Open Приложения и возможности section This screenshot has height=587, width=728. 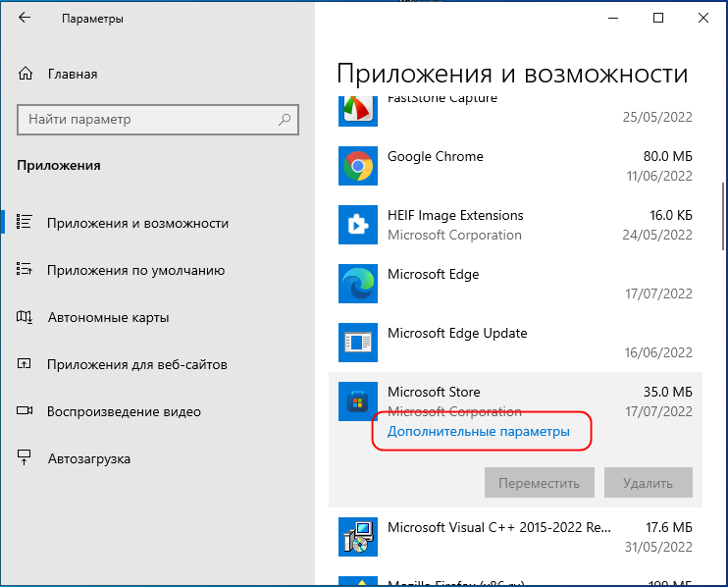[137, 224]
